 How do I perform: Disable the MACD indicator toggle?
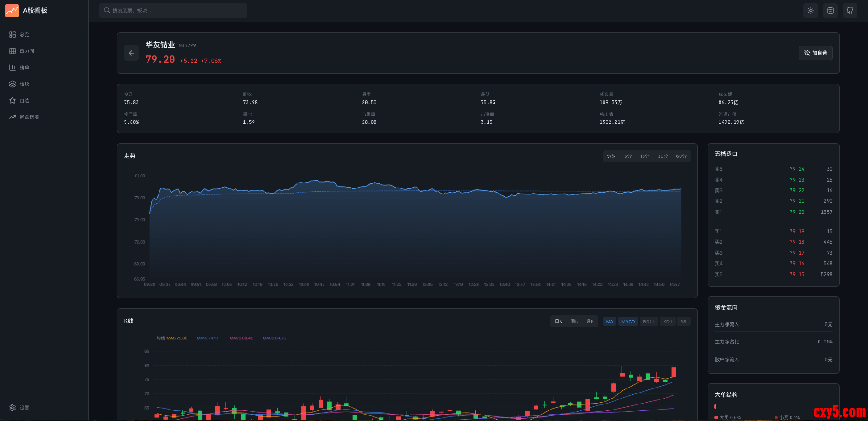point(628,321)
